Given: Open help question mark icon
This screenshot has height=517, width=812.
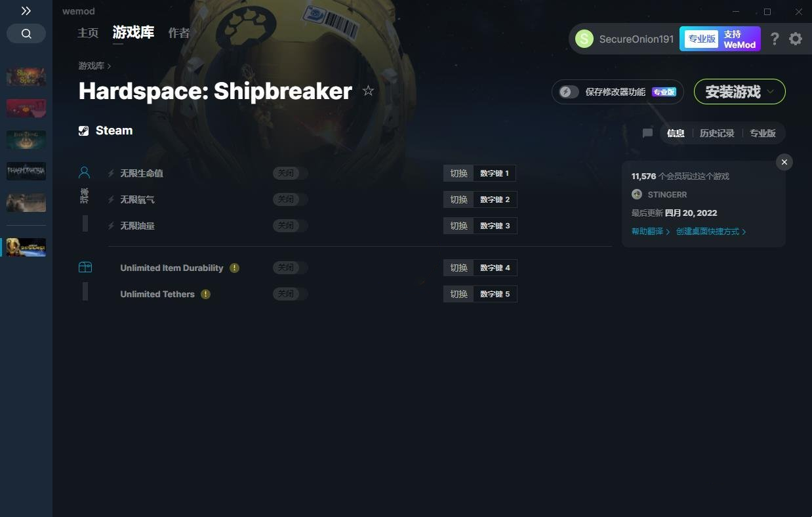Looking at the screenshot, I should [x=775, y=39].
